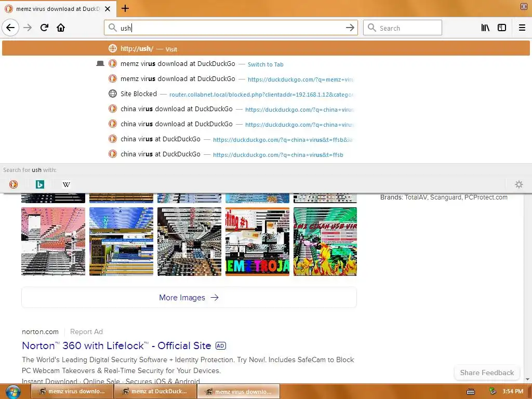Select the memz virus download browser tab
This screenshot has width=532, height=399.
tap(58, 9)
